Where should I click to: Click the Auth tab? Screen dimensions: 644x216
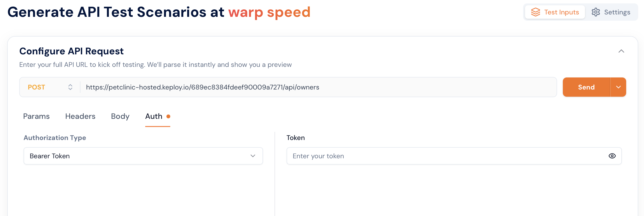tap(154, 116)
